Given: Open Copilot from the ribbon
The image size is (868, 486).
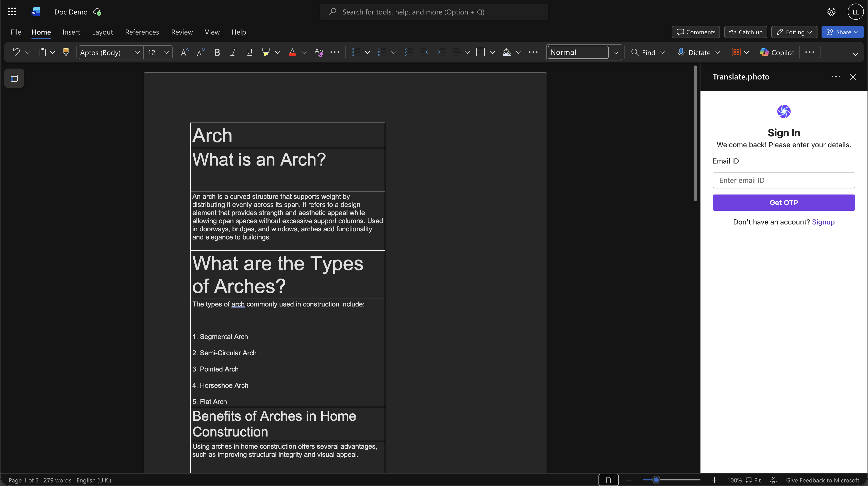Looking at the screenshot, I should pyautogui.click(x=777, y=52).
